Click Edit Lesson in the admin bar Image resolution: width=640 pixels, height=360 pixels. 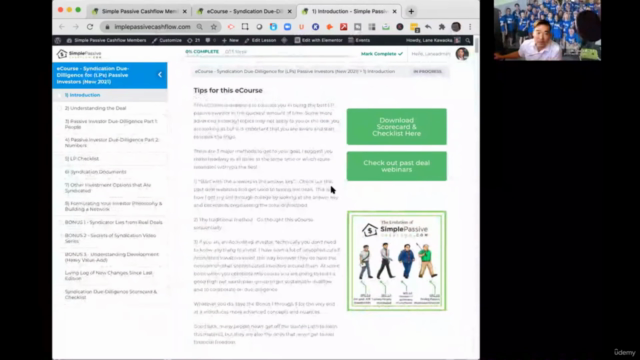(260, 40)
